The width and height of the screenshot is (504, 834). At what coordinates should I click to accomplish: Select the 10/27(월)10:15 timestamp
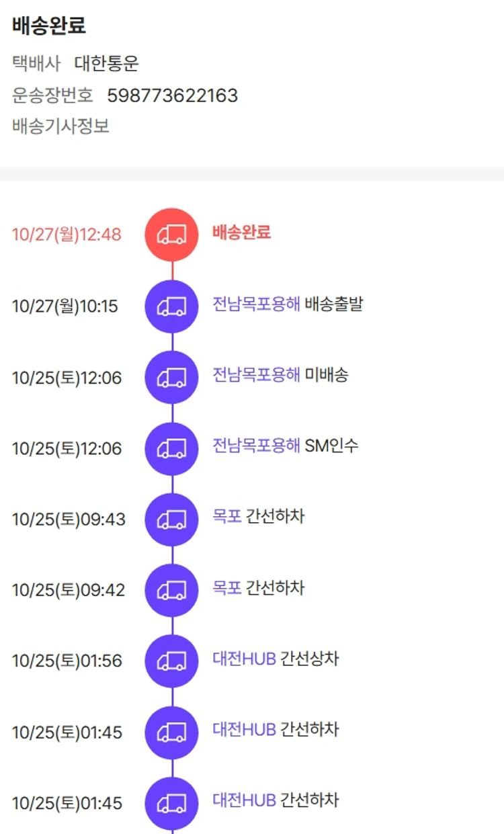65,306
